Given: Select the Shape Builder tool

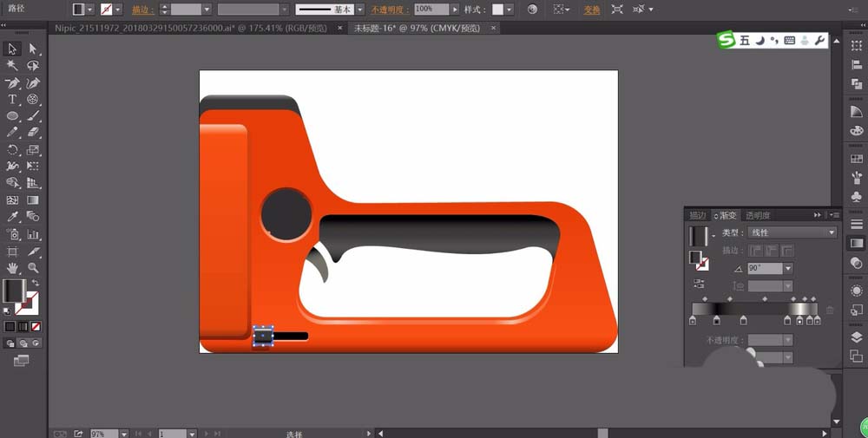Looking at the screenshot, I should 12,183.
